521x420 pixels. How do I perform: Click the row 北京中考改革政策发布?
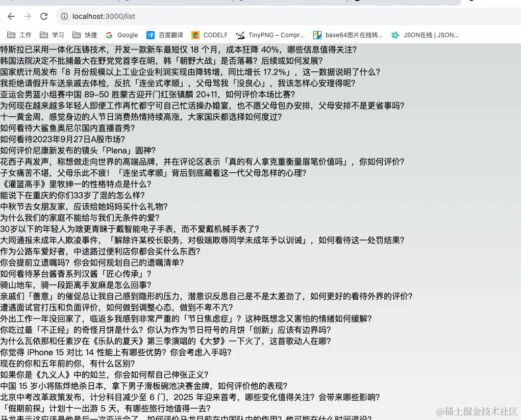click(x=190, y=398)
